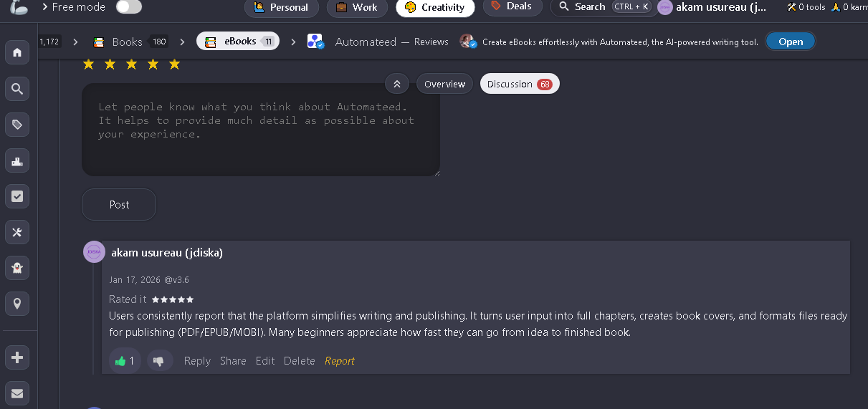The image size is (868, 409).
Task: Click Reply on the review
Action: click(x=197, y=361)
